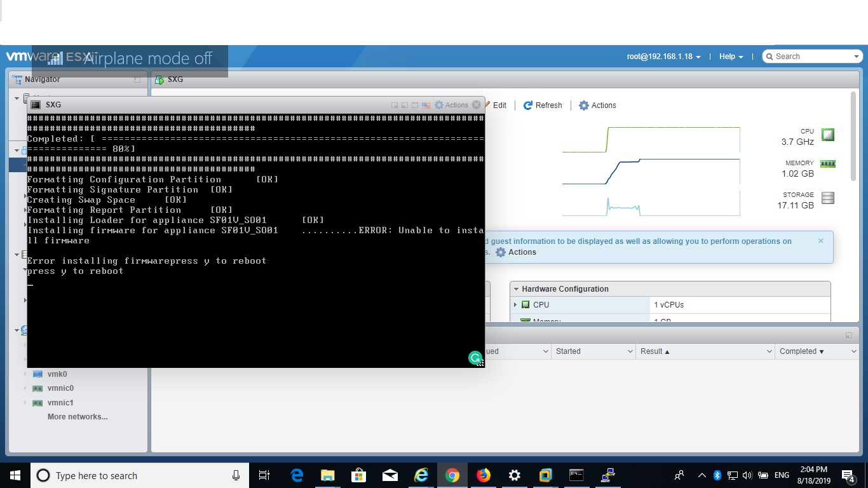This screenshot has height=488, width=868.
Task: Open the Help menu
Action: (731, 57)
